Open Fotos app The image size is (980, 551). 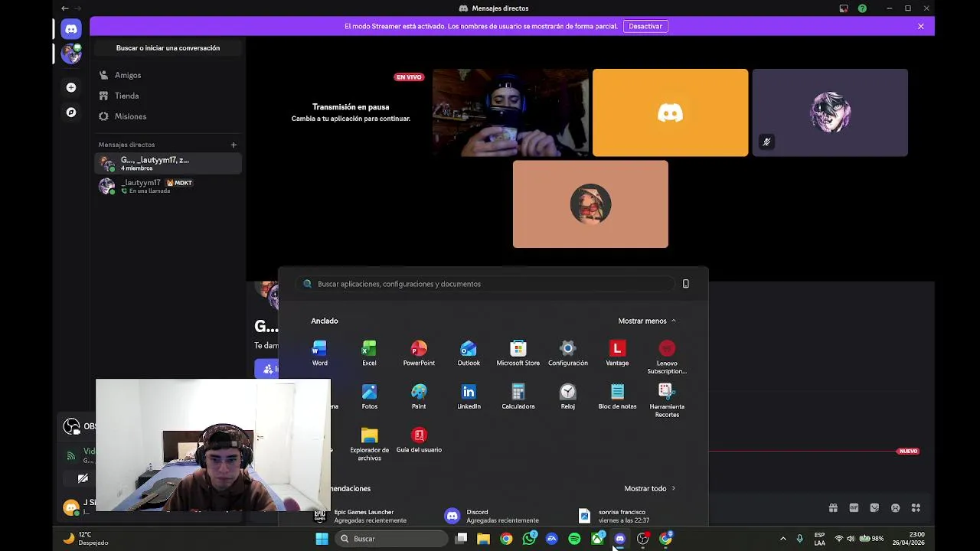[x=369, y=397]
